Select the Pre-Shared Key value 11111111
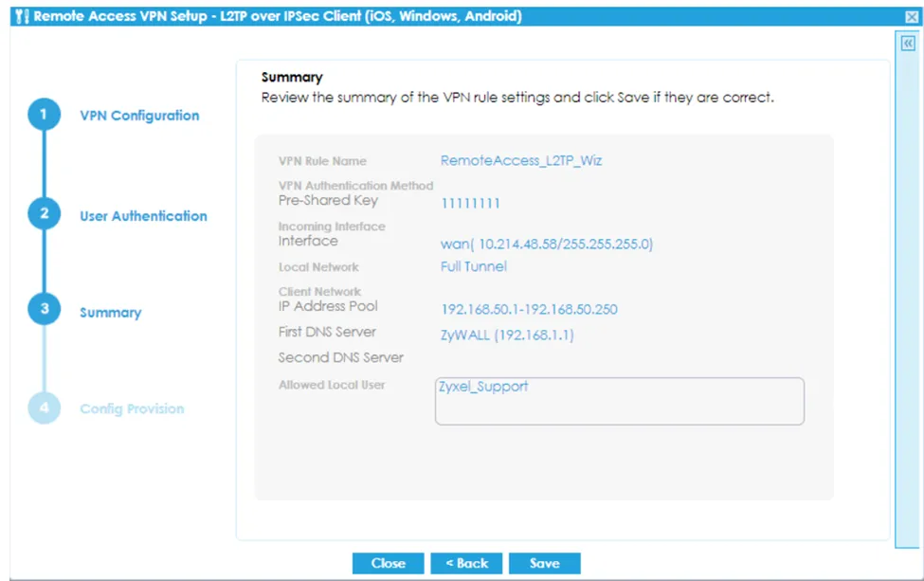The image size is (924, 581). (x=470, y=204)
